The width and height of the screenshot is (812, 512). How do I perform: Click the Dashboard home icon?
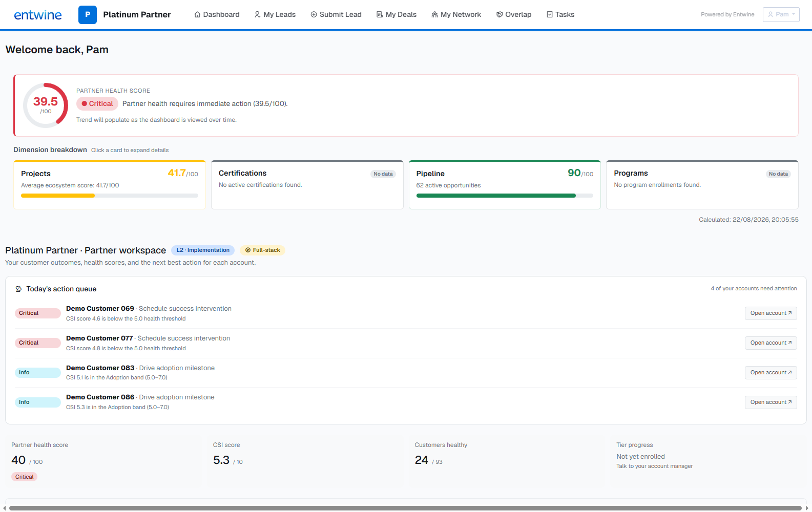[x=197, y=14]
